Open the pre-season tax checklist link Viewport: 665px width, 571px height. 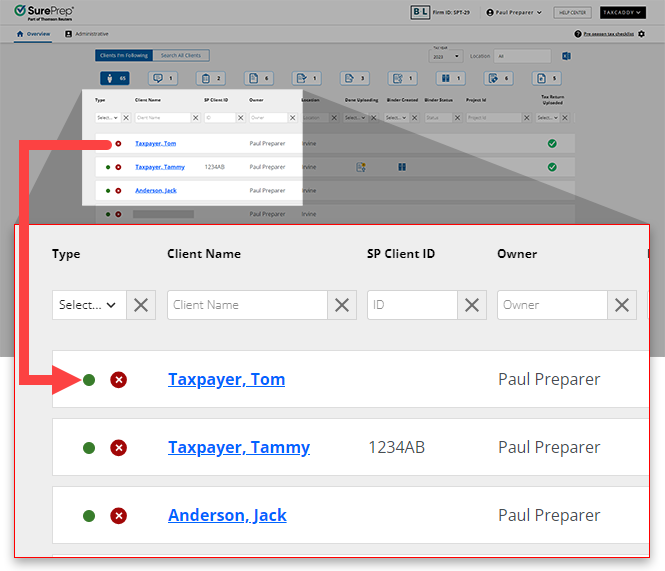[608, 34]
